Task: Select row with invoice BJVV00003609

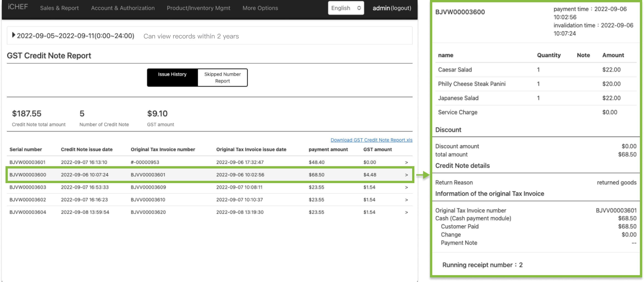Action: [148, 187]
